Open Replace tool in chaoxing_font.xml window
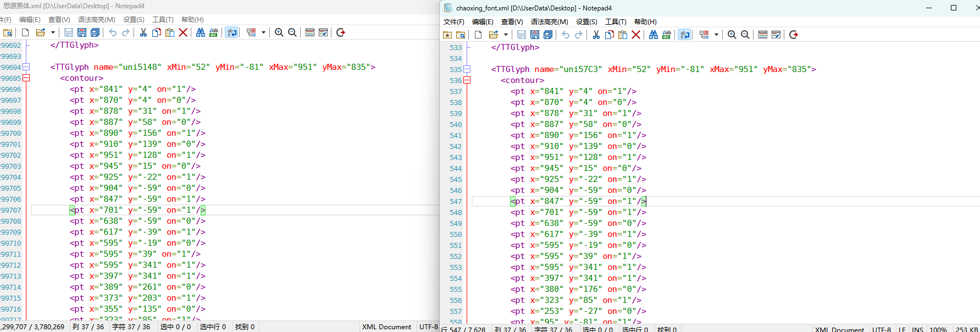Viewport: 980px width, 332px height. [667, 35]
